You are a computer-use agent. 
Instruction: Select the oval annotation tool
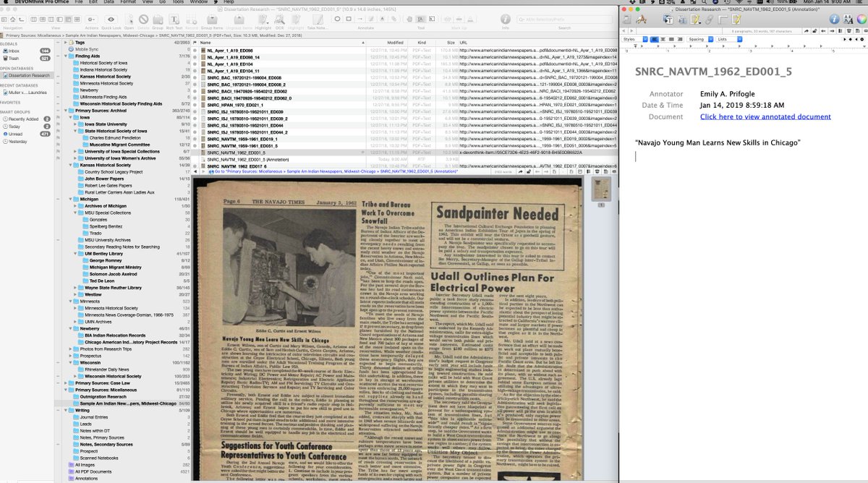(337, 19)
